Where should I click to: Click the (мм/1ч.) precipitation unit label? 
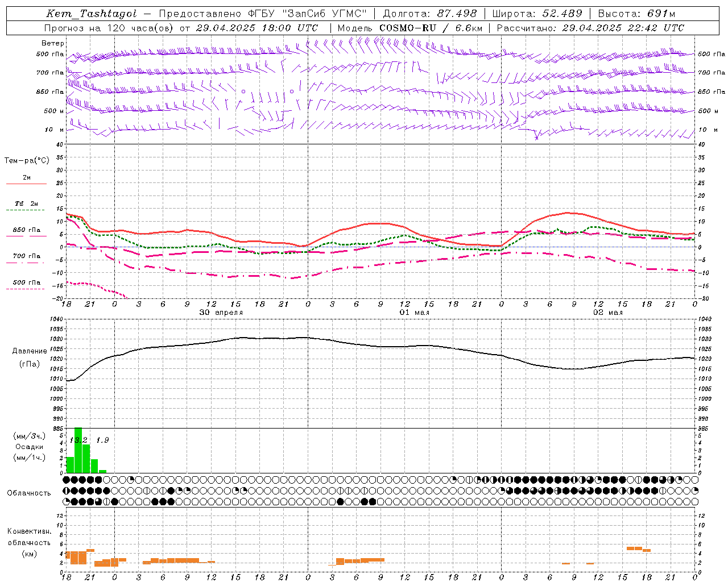coord(30,458)
